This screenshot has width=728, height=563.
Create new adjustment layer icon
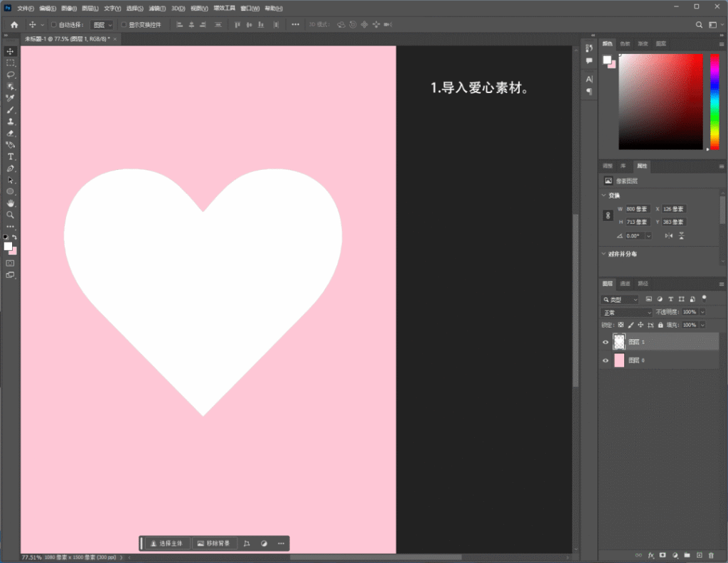pos(675,555)
